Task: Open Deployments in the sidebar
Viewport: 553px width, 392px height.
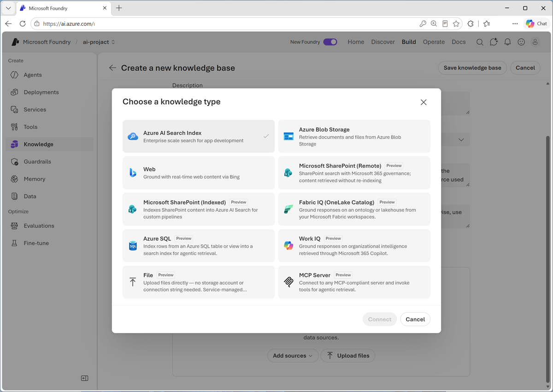Action: (49, 92)
